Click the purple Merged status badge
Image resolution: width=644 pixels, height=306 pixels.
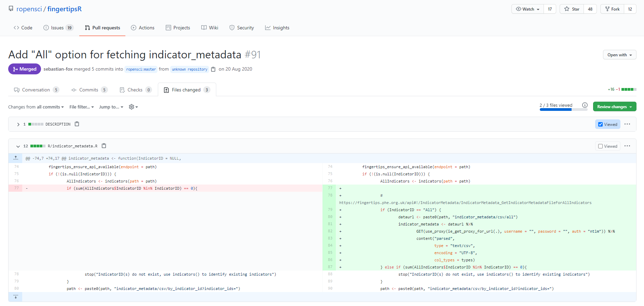25,69
